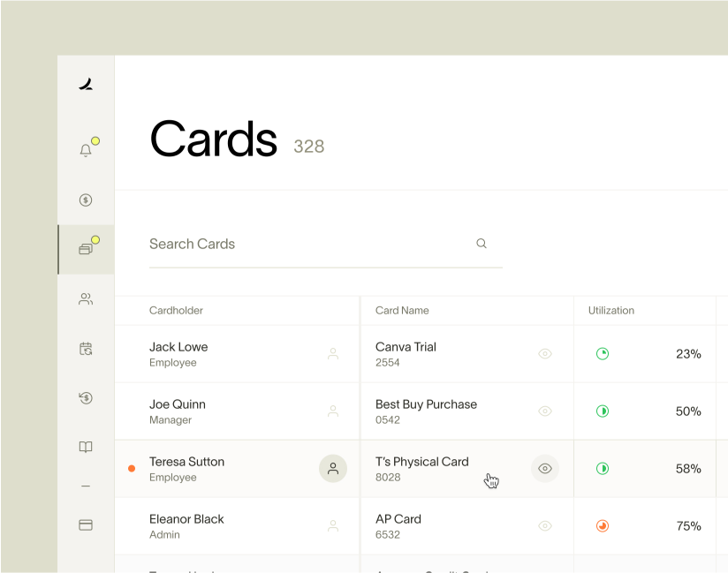Click person icon button in Teresa Sutton row
This screenshot has height=573, width=728.
333,469
